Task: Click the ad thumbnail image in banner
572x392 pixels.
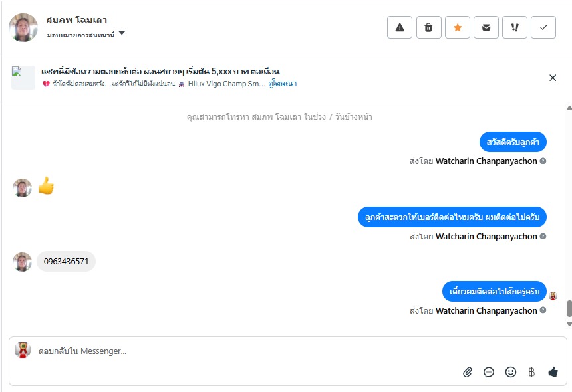Action: coord(23,78)
